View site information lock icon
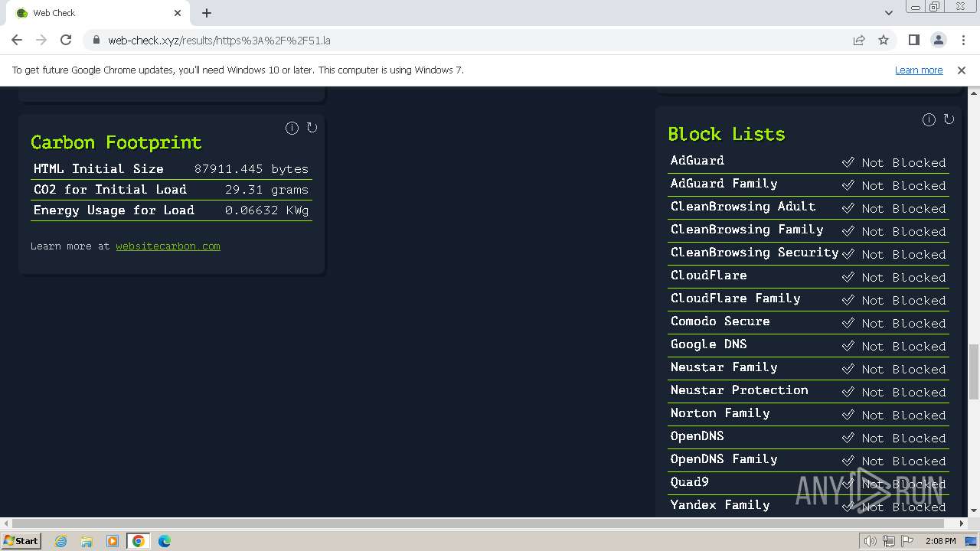Viewport: 980px width, 551px height. (96, 40)
